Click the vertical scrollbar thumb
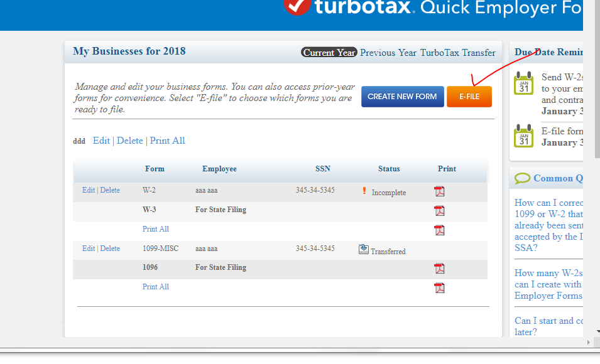 tap(597, 79)
